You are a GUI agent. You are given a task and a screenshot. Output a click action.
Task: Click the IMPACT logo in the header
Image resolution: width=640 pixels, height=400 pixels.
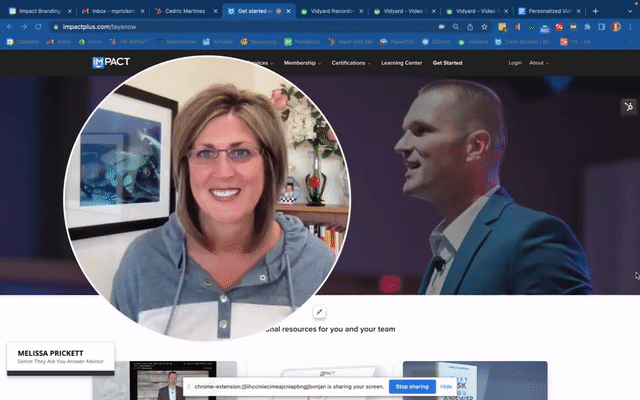(x=111, y=62)
